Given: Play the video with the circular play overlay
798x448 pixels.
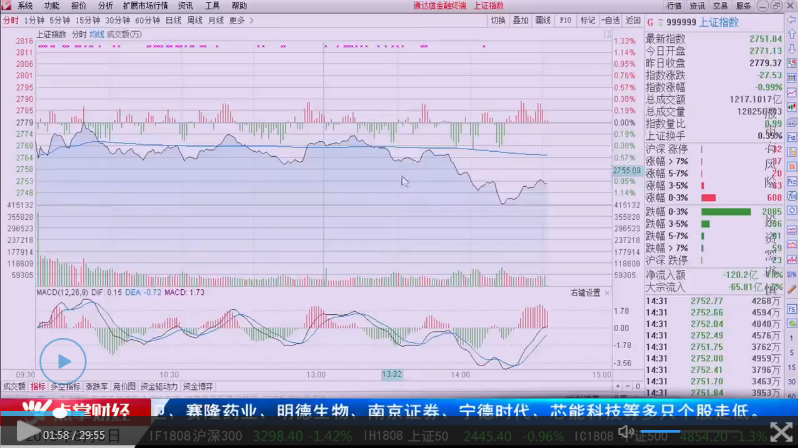Looking at the screenshot, I should point(63,361).
